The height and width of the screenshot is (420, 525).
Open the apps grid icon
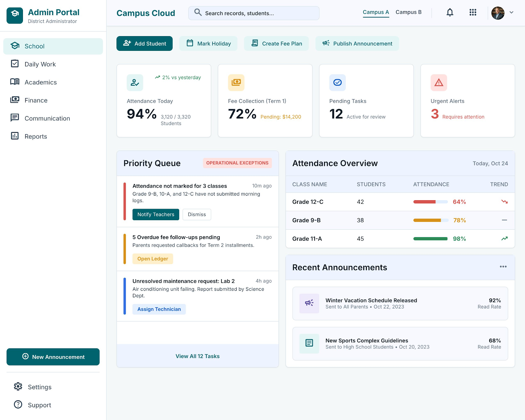[473, 12]
